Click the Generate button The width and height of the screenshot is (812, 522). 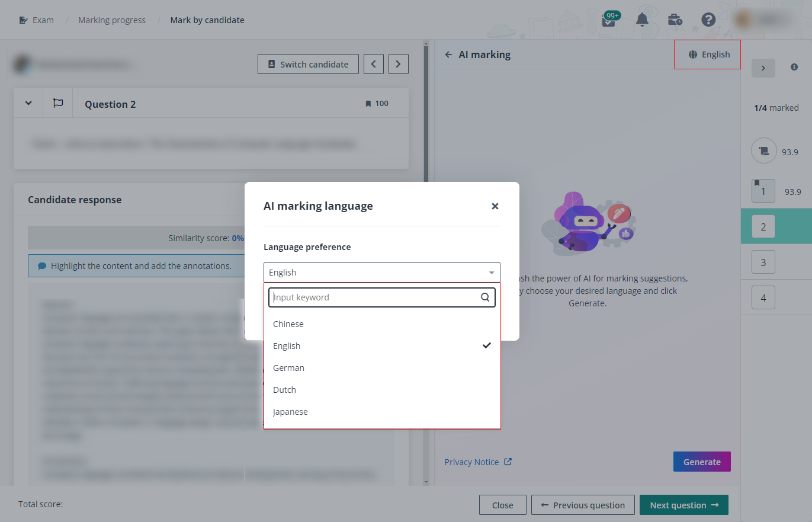702,462
